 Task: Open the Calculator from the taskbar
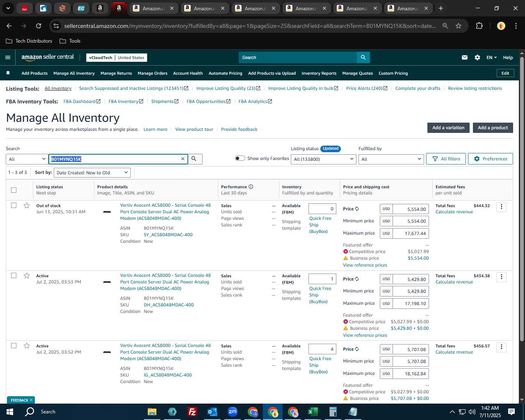click(333, 412)
